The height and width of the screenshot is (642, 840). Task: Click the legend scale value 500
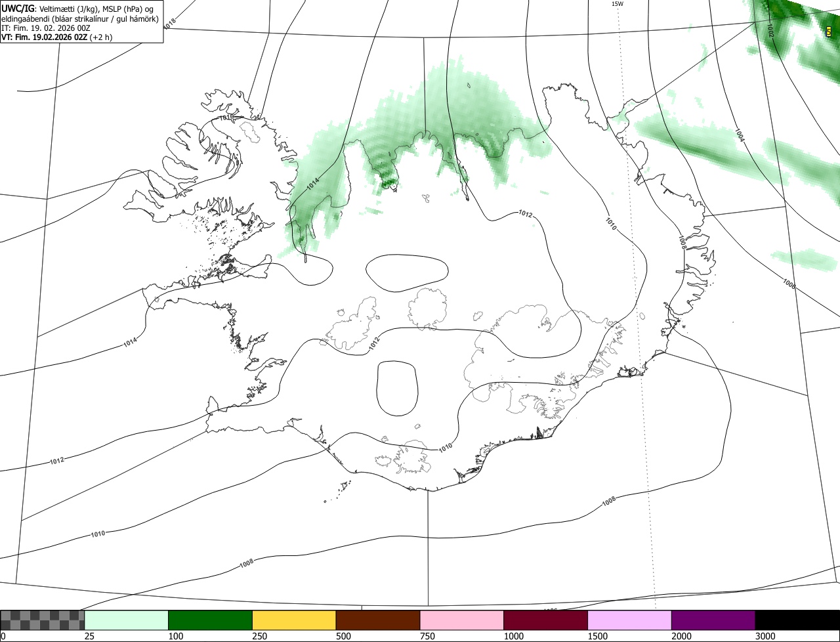pos(343,636)
